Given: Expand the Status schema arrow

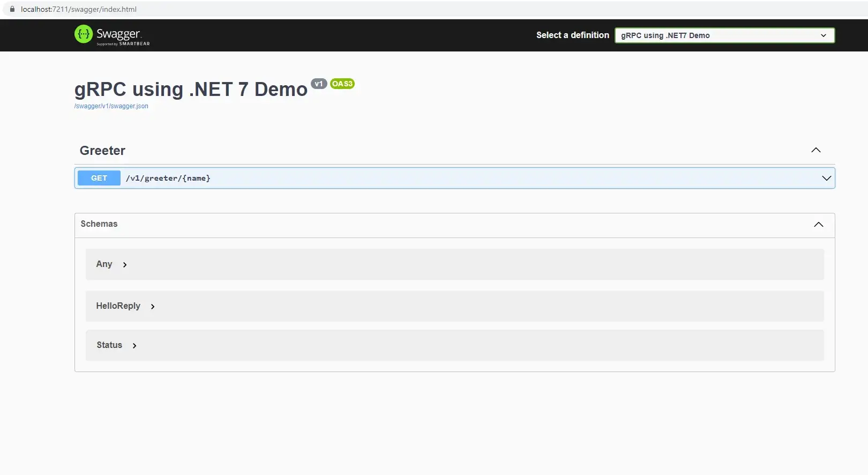Looking at the screenshot, I should pyautogui.click(x=134, y=346).
